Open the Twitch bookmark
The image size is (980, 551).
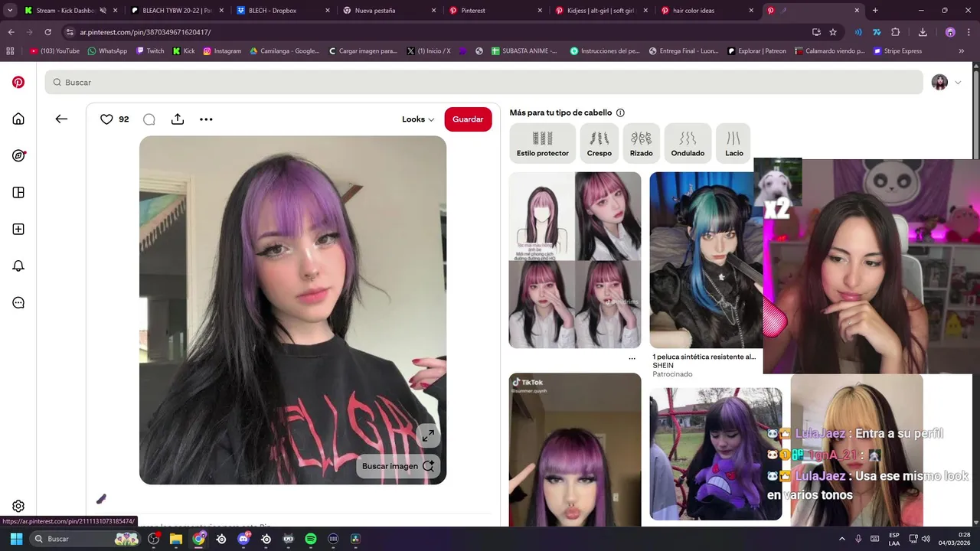coord(150,51)
